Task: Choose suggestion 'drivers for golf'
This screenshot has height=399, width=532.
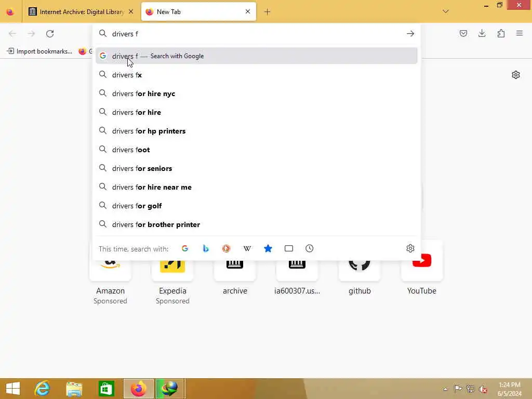Action: (257, 206)
